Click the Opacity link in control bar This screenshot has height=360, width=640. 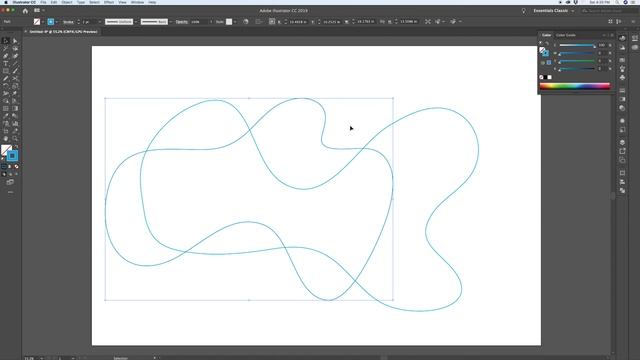coord(182,22)
